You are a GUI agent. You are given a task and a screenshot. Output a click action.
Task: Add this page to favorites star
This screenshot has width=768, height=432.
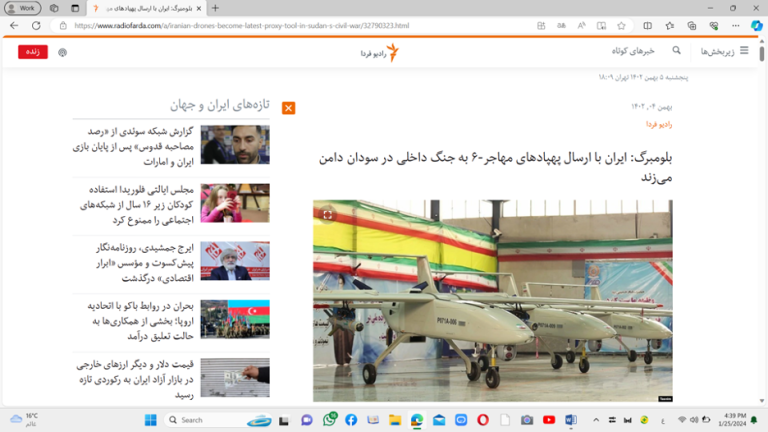click(621, 26)
